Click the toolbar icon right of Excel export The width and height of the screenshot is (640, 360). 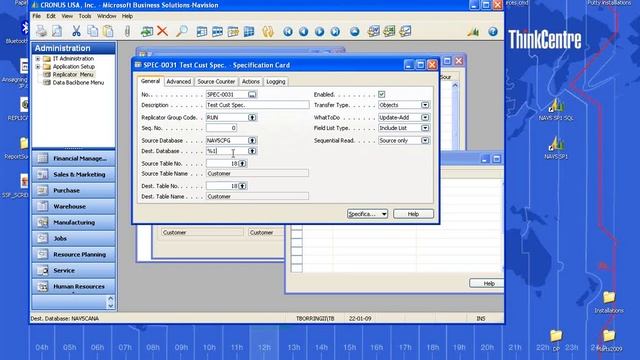click(x=405, y=31)
